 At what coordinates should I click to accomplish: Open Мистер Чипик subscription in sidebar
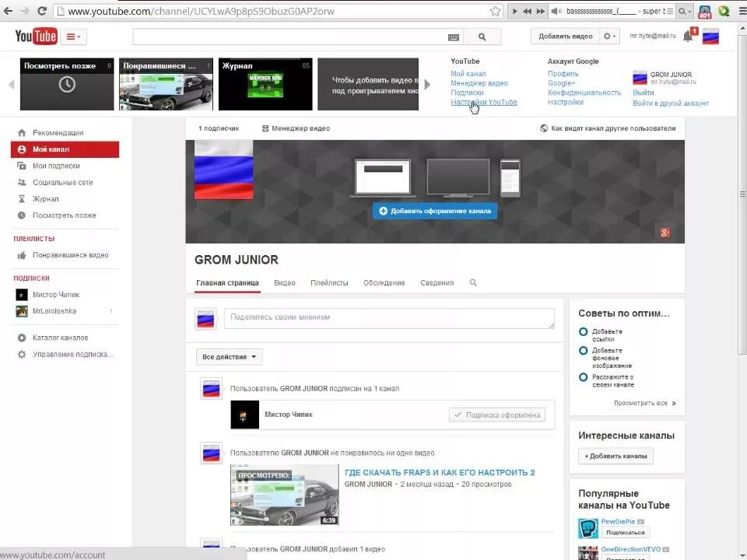pos(65,295)
